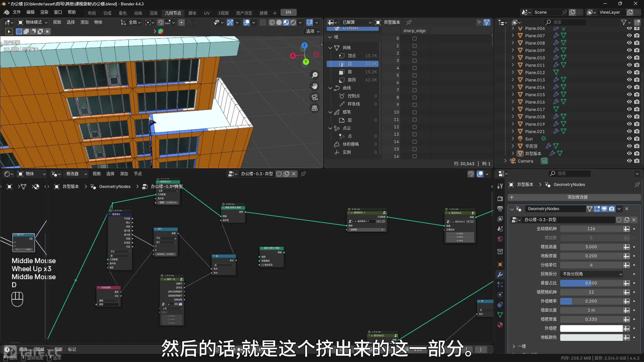Toggle modifier render camera visibility
644x362 pixels.
tap(612, 208)
